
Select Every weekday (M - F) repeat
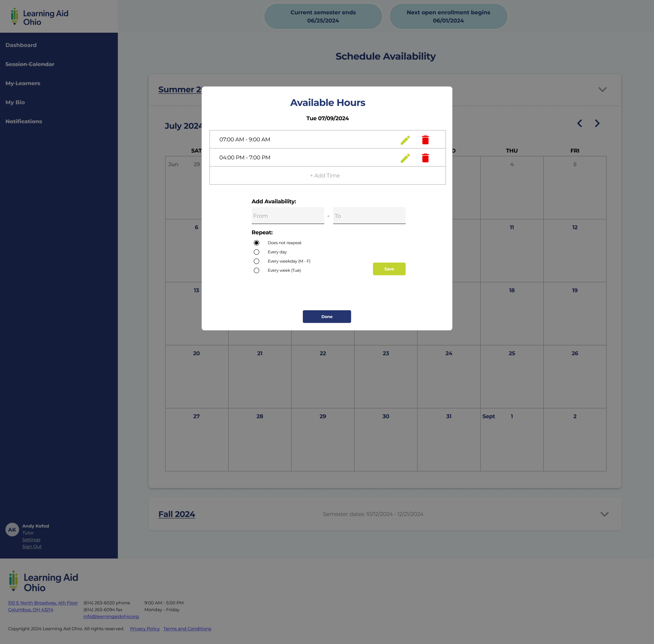[x=256, y=261]
